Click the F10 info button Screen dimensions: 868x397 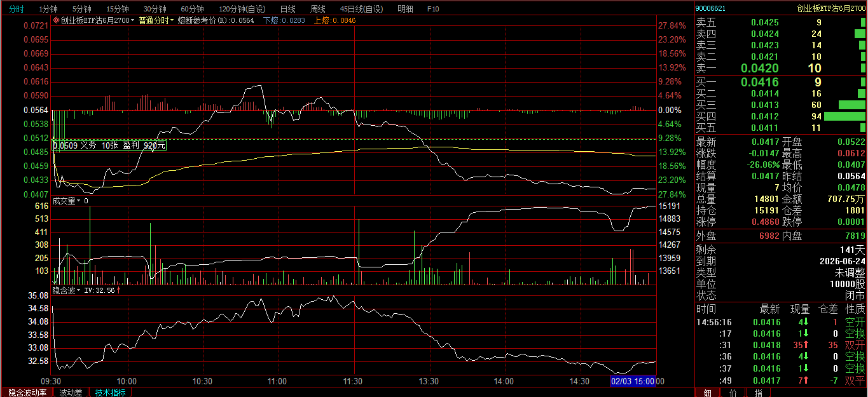433,9
